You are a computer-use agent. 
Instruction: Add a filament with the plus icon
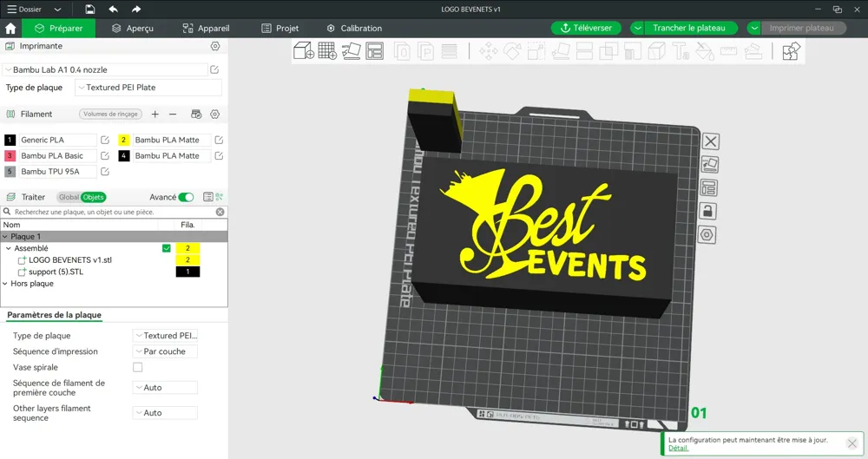click(x=155, y=114)
